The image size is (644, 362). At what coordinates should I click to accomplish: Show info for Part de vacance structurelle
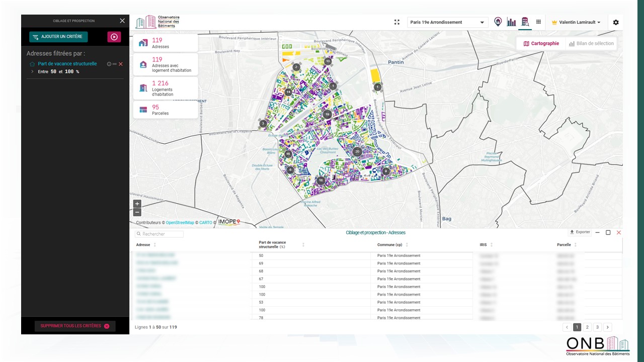pyautogui.click(x=109, y=64)
